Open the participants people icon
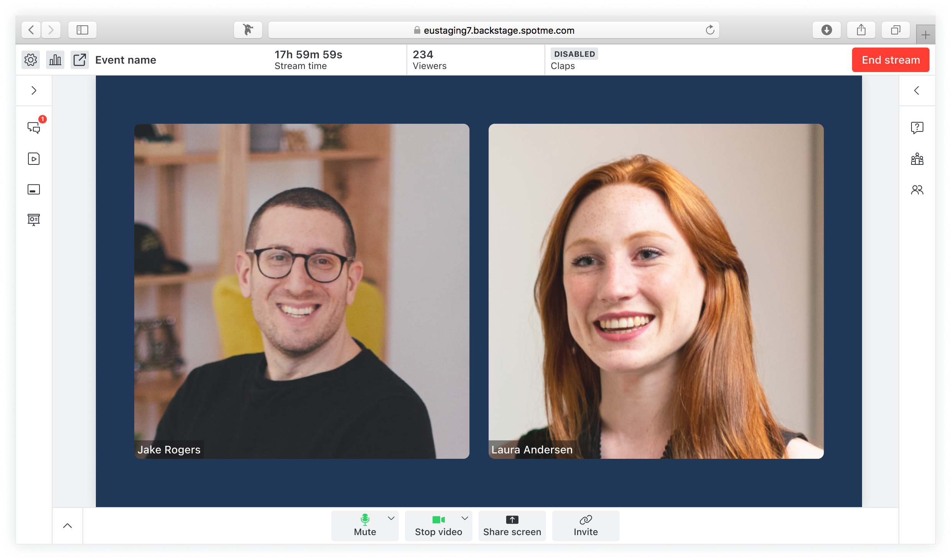Screen dimensions: 951x560 click(917, 190)
